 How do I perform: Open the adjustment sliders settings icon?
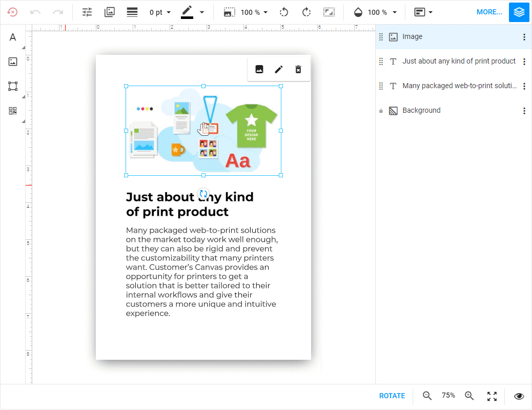pyautogui.click(x=87, y=12)
